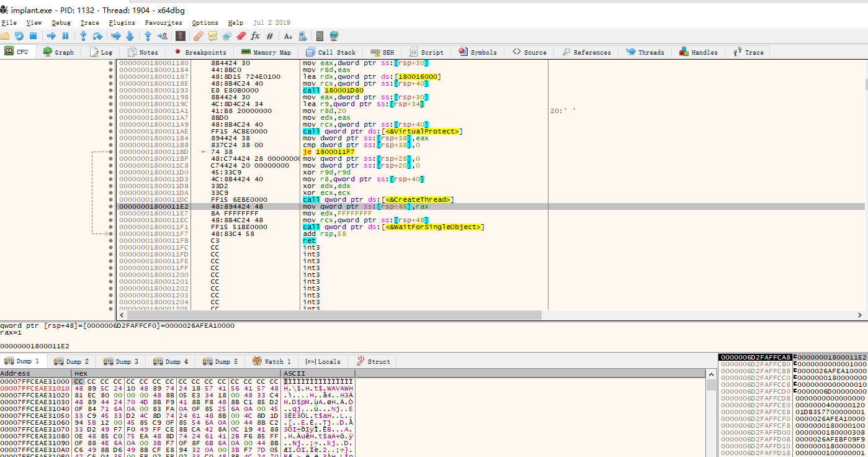Open the Debug menu

tap(61, 23)
